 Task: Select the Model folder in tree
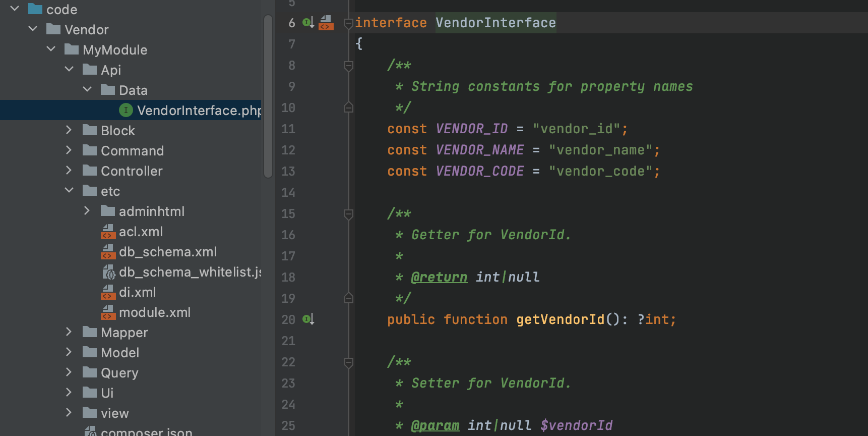(x=120, y=353)
